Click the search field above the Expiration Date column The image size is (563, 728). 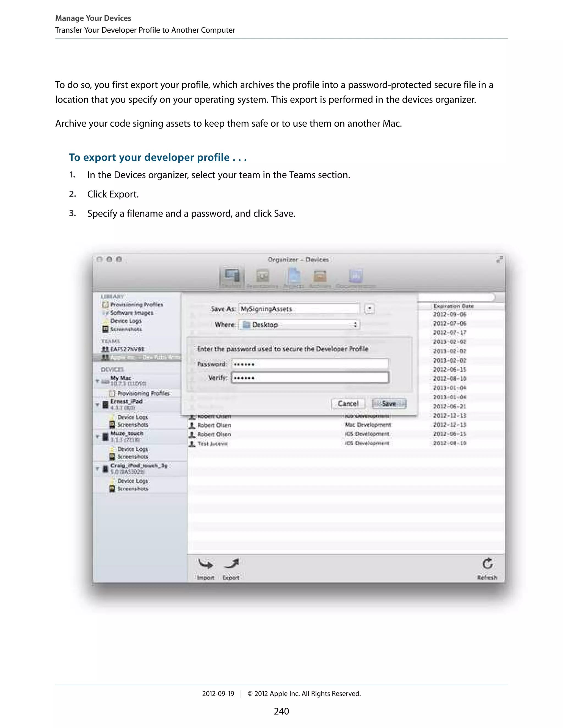(x=456, y=297)
